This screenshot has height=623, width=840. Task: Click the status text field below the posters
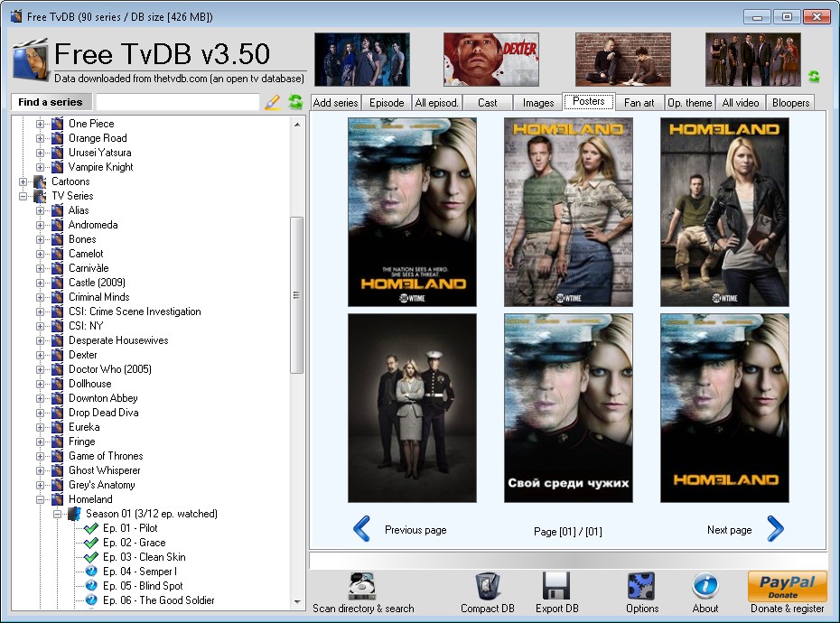[x=568, y=560]
